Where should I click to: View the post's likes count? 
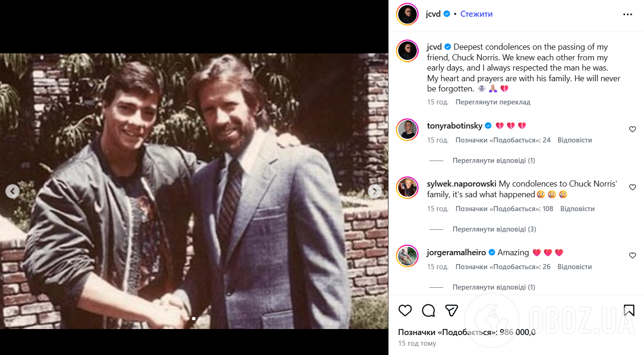click(467, 332)
